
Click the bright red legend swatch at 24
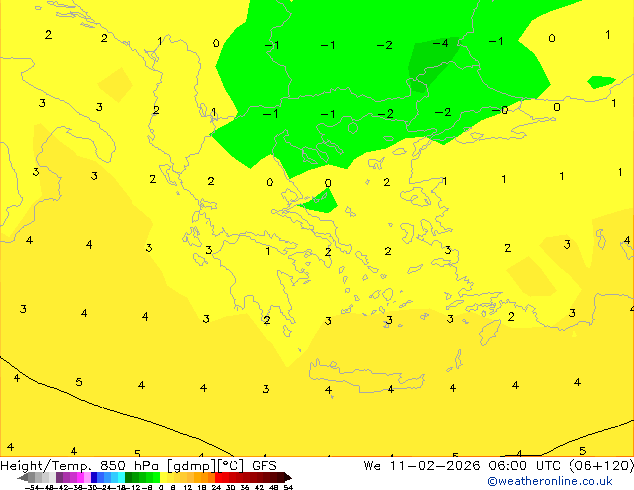tap(218, 478)
